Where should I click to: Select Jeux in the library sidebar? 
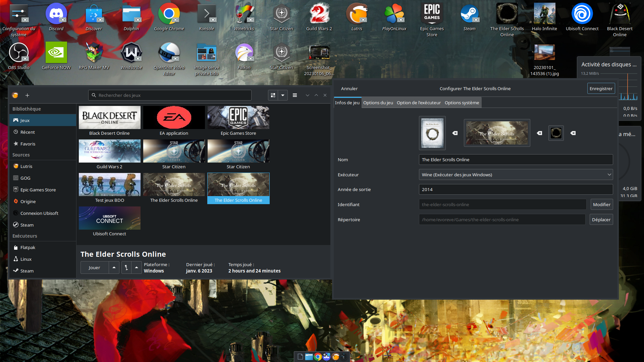click(x=43, y=120)
